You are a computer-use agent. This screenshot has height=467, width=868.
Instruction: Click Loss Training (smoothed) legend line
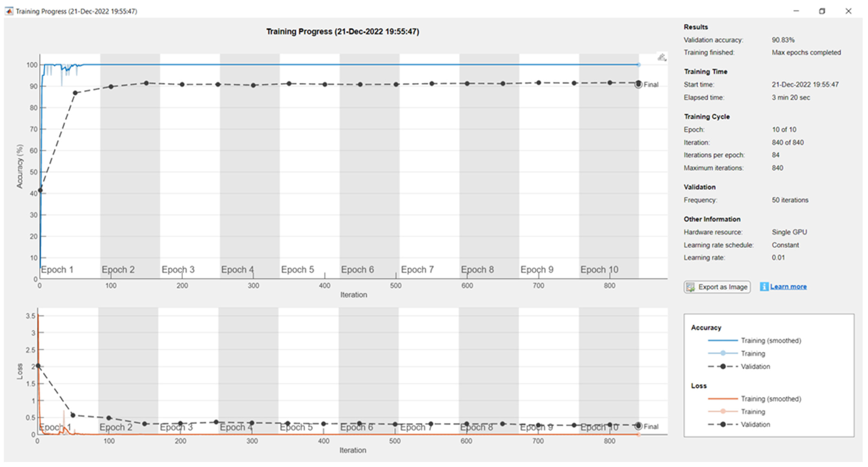(723, 399)
